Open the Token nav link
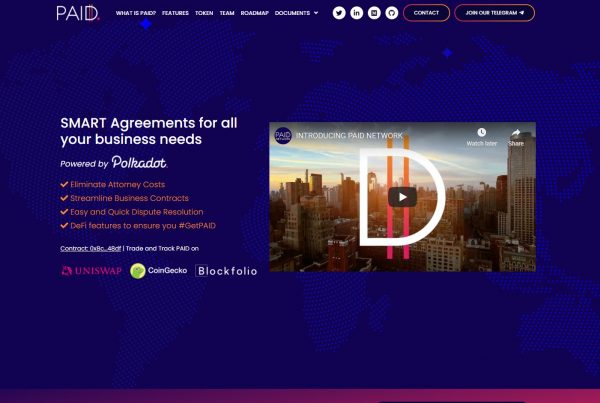 tap(204, 13)
